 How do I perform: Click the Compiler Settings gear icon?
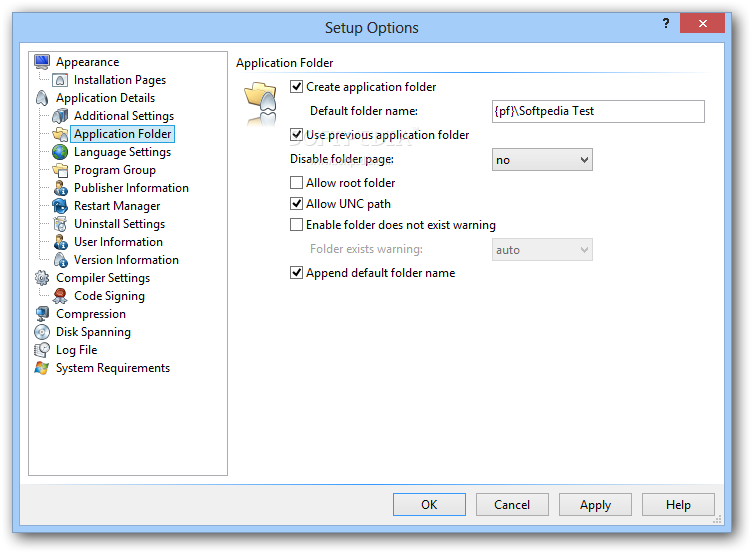tap(42, 278)
